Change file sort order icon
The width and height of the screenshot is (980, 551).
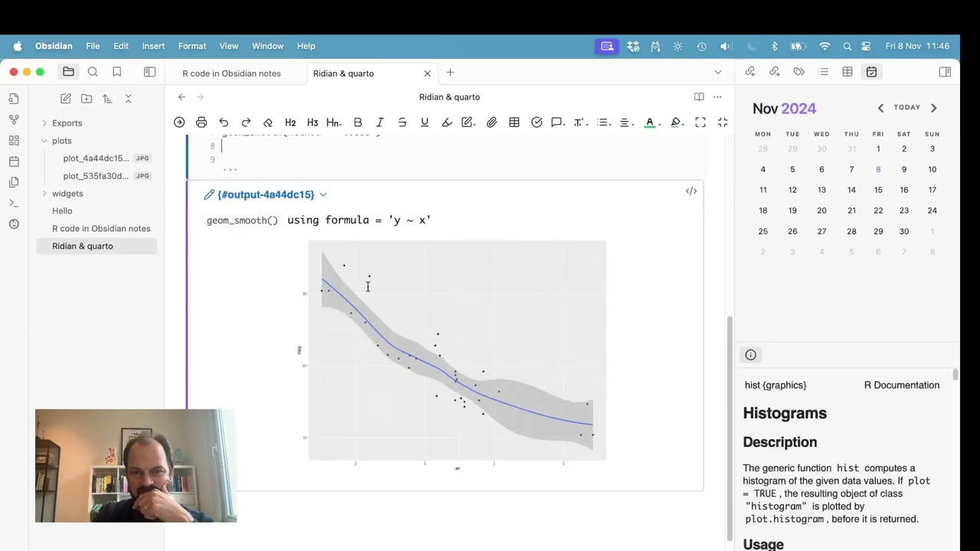(x=107, y=99)
